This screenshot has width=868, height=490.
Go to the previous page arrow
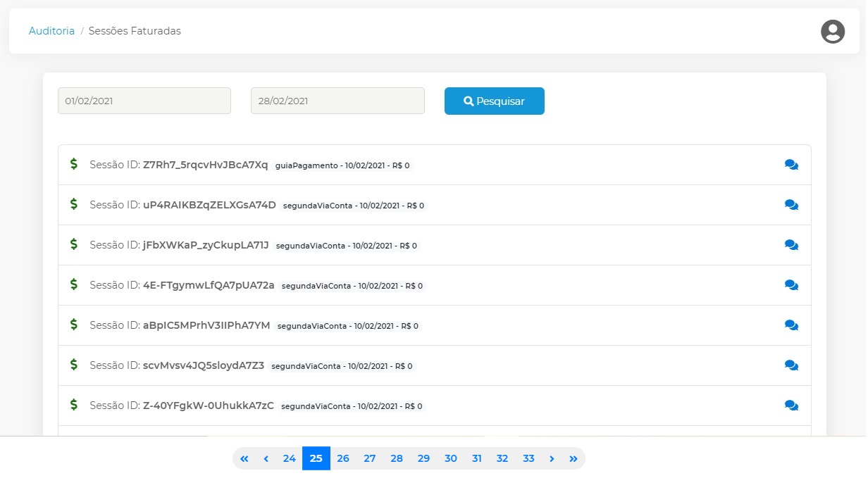point(266,458)
